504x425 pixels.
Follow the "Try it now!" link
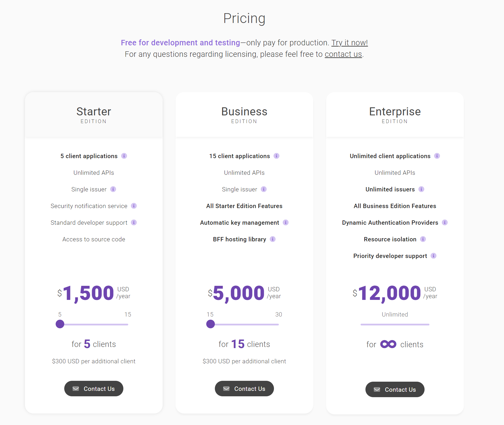tap(349, 43)
